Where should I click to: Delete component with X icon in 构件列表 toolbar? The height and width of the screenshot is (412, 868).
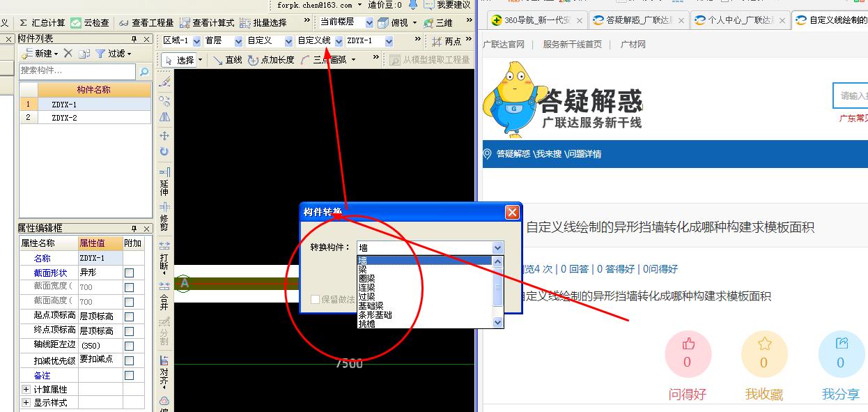coord(68,54)
